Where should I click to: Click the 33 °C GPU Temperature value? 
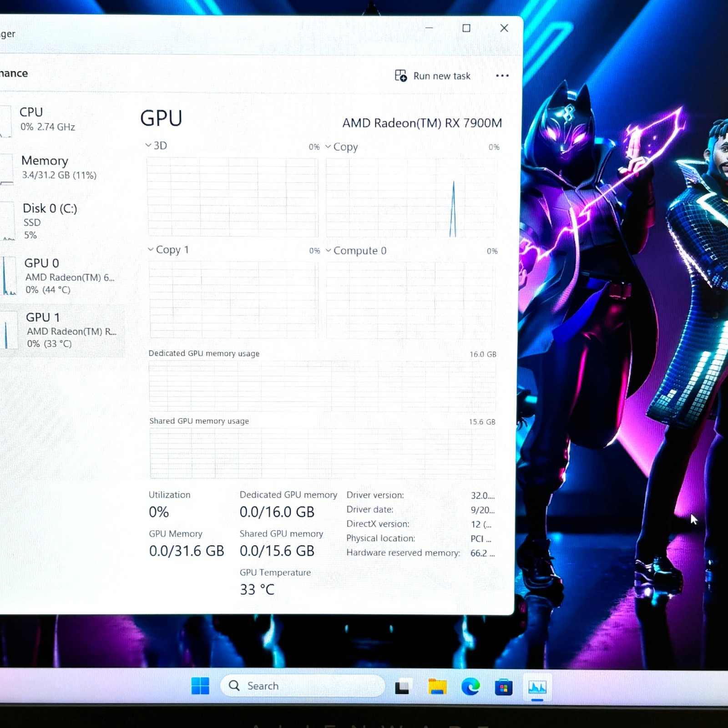(258, 590)
